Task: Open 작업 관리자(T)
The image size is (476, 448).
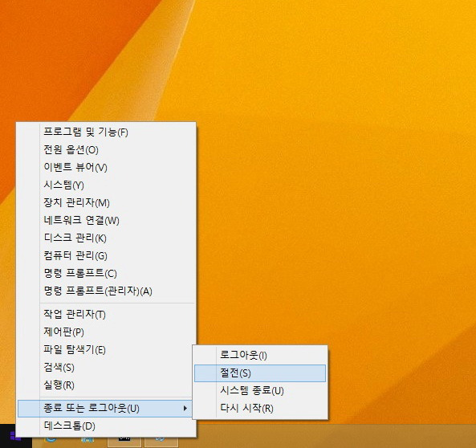Action: pyautogui.click(x=106, y=315)
